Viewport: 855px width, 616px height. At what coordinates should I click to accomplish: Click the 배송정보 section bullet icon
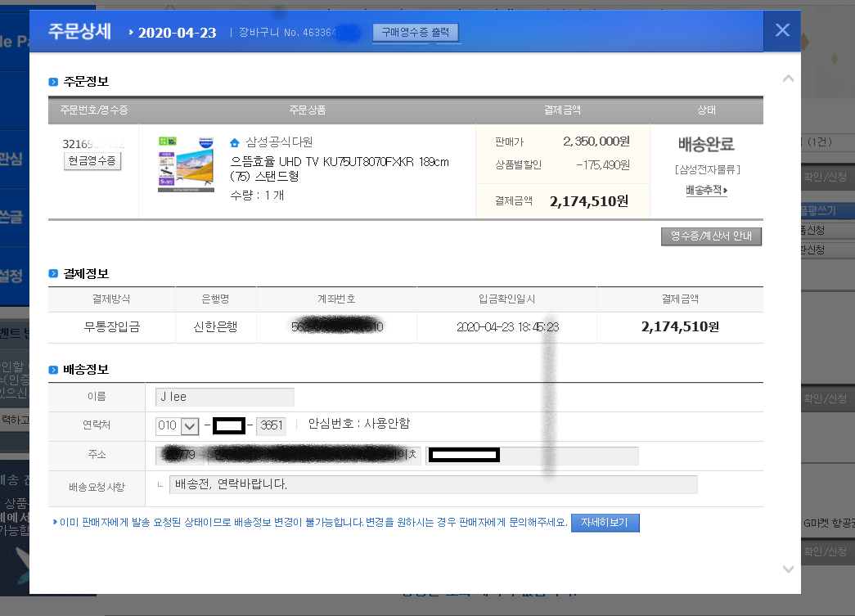53,370
